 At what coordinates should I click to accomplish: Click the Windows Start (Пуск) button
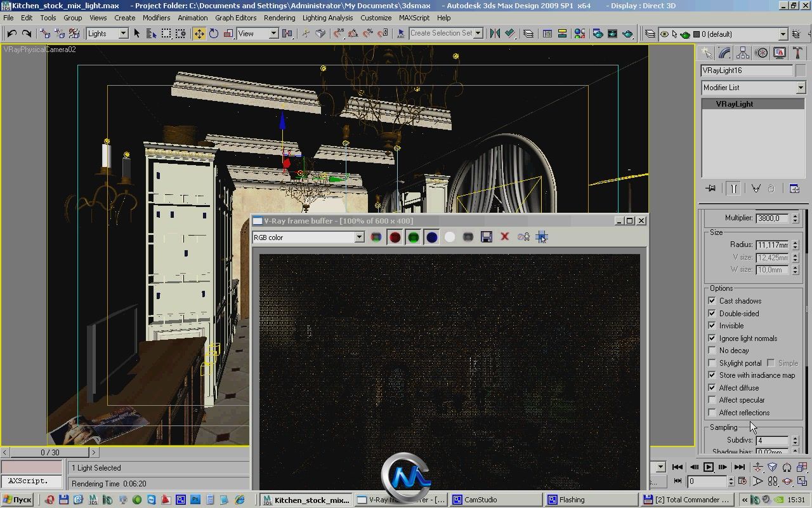pyautogui.click(x=17, y=500)
